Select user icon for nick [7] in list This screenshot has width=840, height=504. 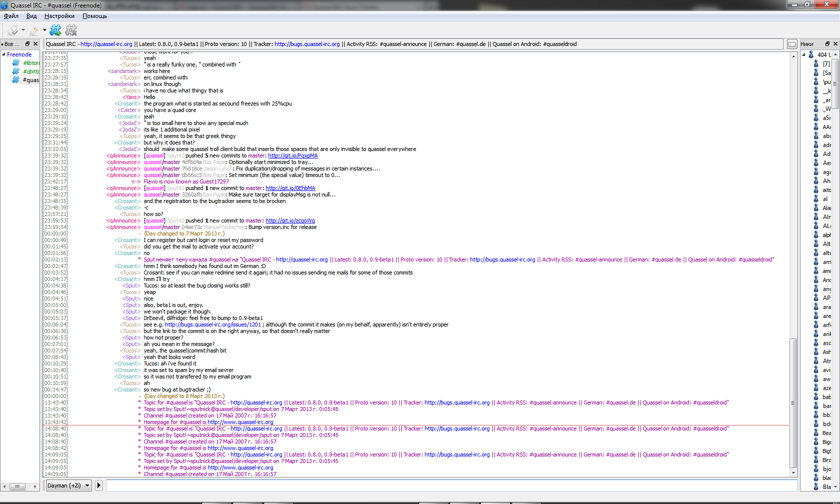(816, 63)
